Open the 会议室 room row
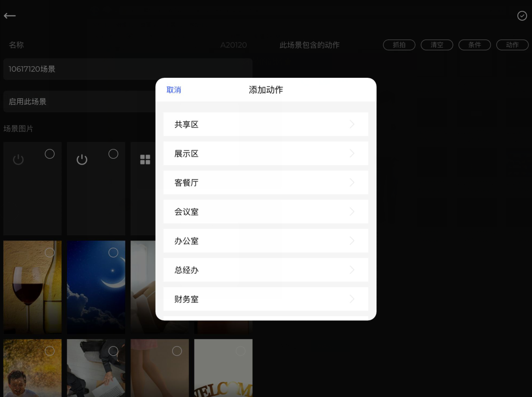Image resolution: width=532 pixels, height=397 pixels. tap(266, 212)
